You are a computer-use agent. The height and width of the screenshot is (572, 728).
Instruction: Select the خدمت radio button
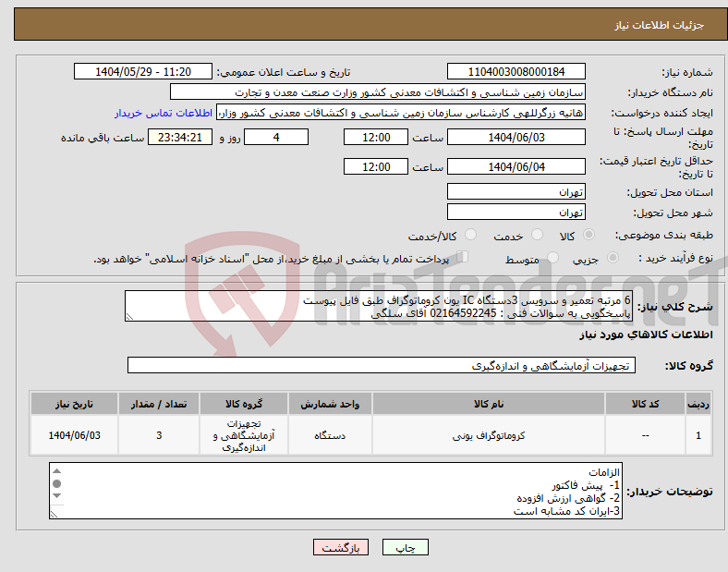[x=537, y=235]
